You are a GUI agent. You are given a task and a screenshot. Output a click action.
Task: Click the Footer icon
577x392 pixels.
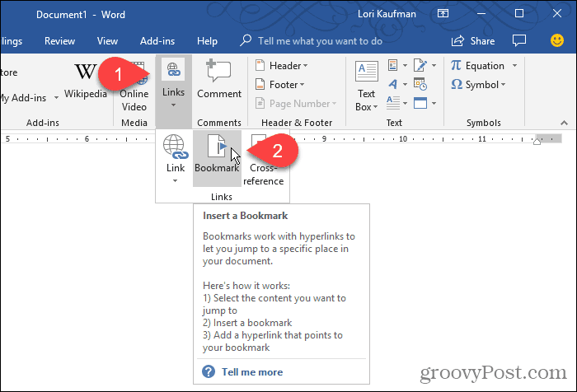pyautogui.click(x=260, y=84)
